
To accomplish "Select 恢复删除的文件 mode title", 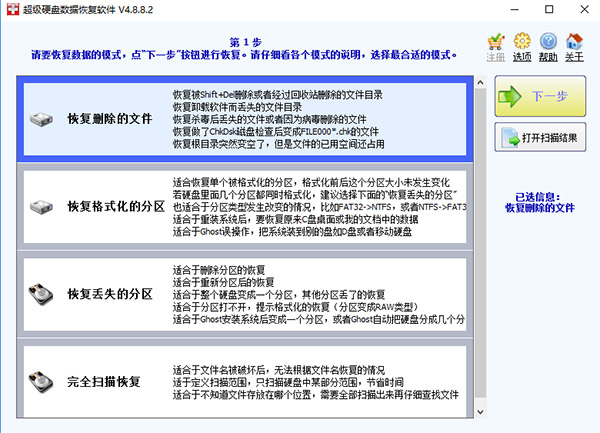I will tap(110, 119).
